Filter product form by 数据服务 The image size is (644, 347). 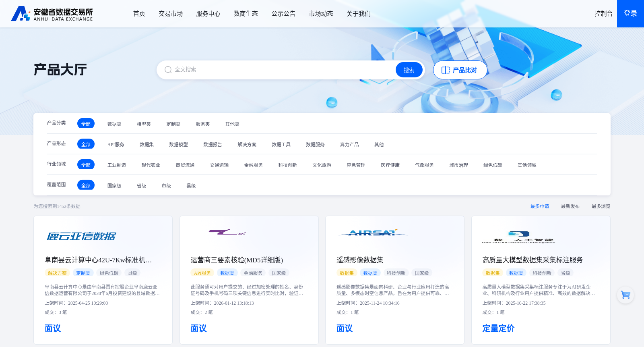click(x=315, y=144)
